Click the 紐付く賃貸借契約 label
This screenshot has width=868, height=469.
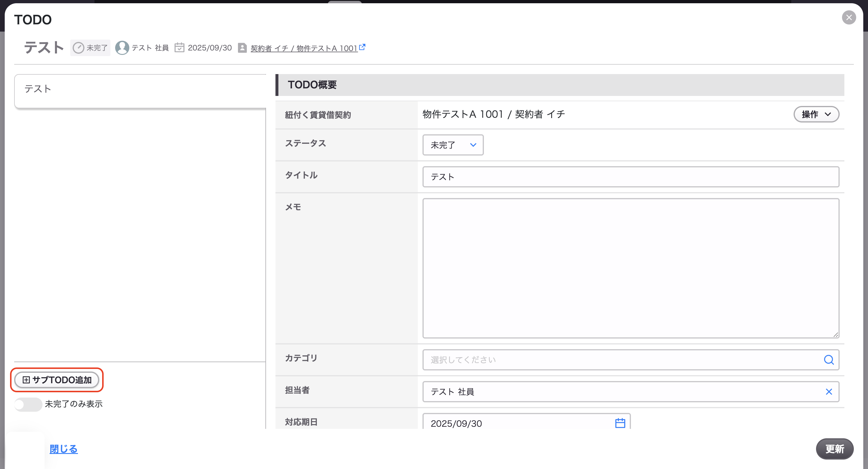(x=318, y=115)
